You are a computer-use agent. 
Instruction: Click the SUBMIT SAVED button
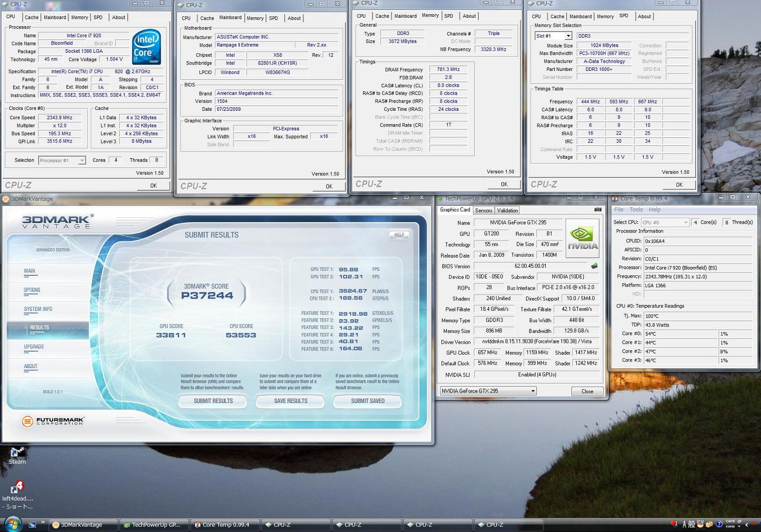pos(368,401)
